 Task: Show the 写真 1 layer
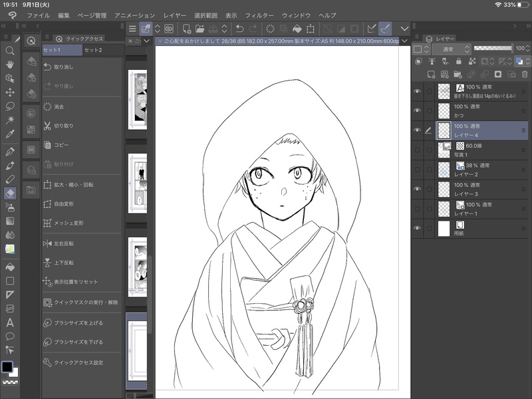[x=417, y=150]
